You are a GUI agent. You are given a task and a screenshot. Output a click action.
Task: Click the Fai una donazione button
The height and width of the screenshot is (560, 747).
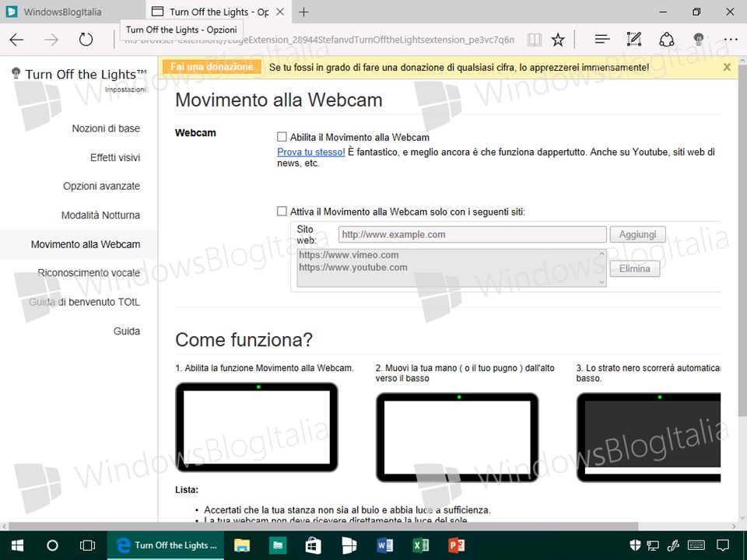pyautogui.click(x=212, y=67)
